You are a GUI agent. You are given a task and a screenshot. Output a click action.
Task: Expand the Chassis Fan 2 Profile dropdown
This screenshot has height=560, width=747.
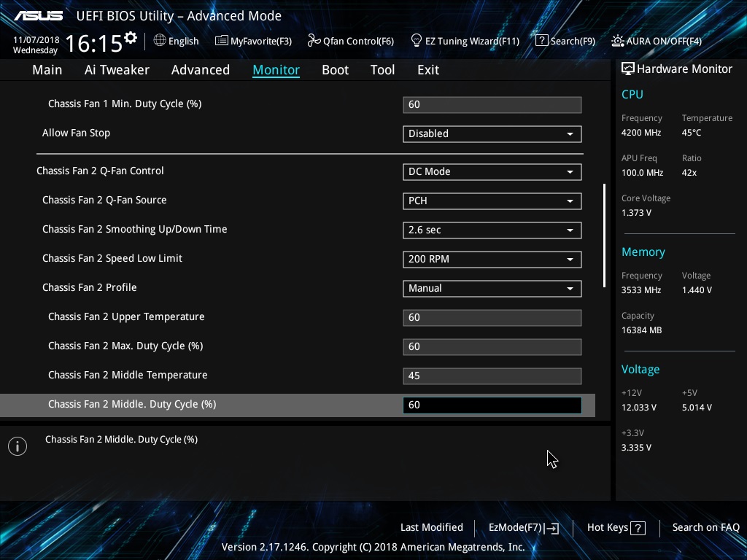pyautogui.click(x=492, y=289)
